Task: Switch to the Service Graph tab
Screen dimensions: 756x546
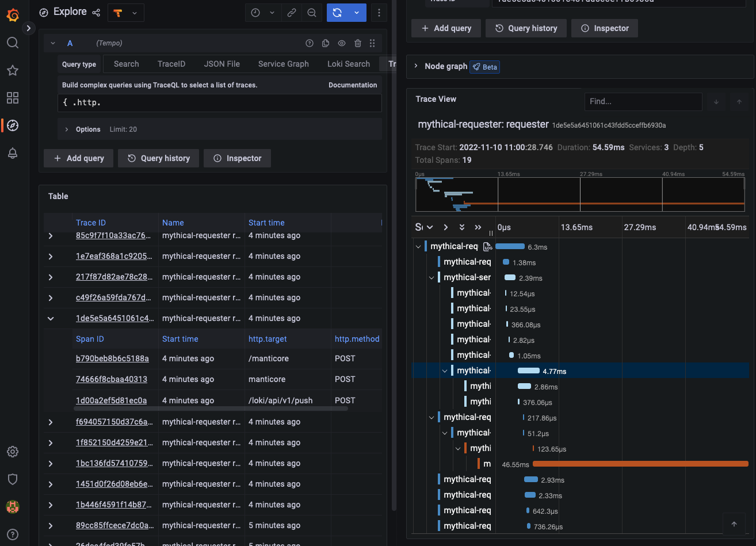Action: click(x=283, y=64)
